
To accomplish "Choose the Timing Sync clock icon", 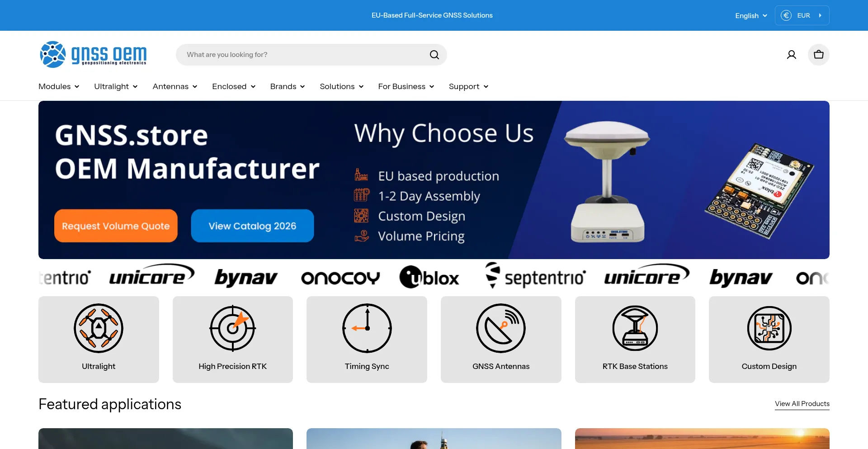I will pos(367,328).
